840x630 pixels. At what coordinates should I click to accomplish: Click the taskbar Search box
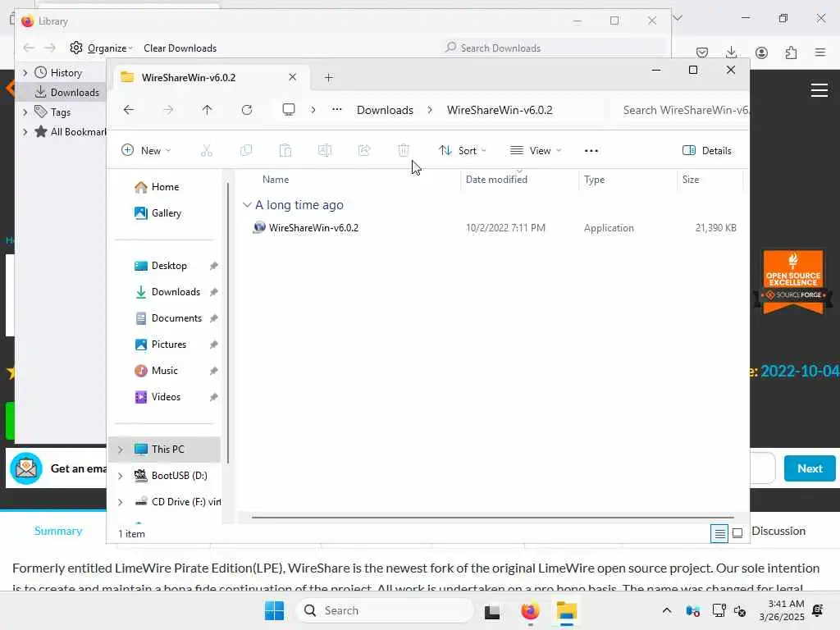(x=385, y=610)
